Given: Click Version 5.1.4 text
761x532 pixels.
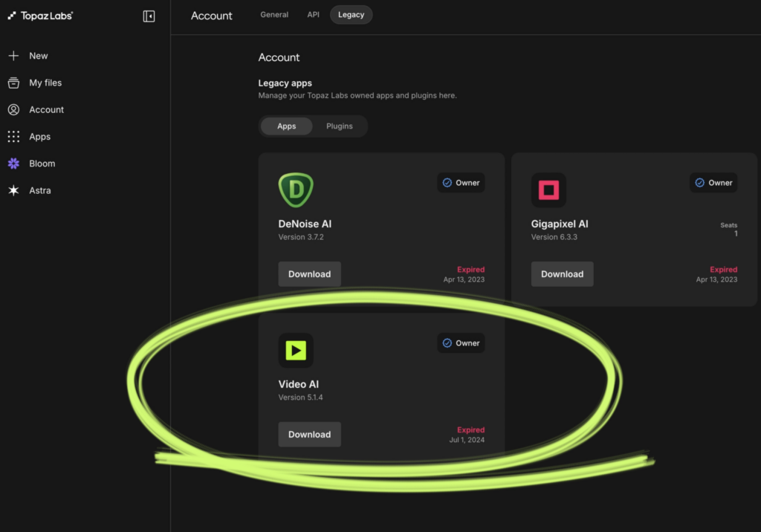Looking at the screenshot, I should [x=300, y=397].
